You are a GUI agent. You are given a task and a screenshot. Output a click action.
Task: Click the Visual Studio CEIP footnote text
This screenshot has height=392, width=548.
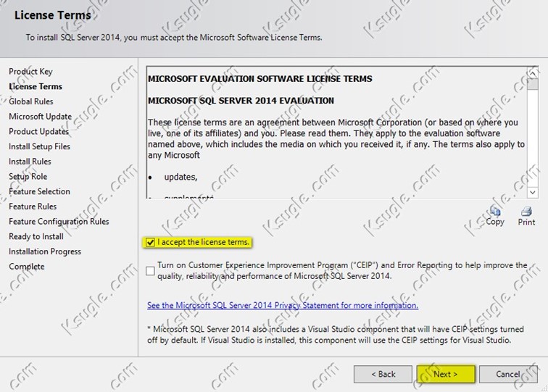click(336, 334)
